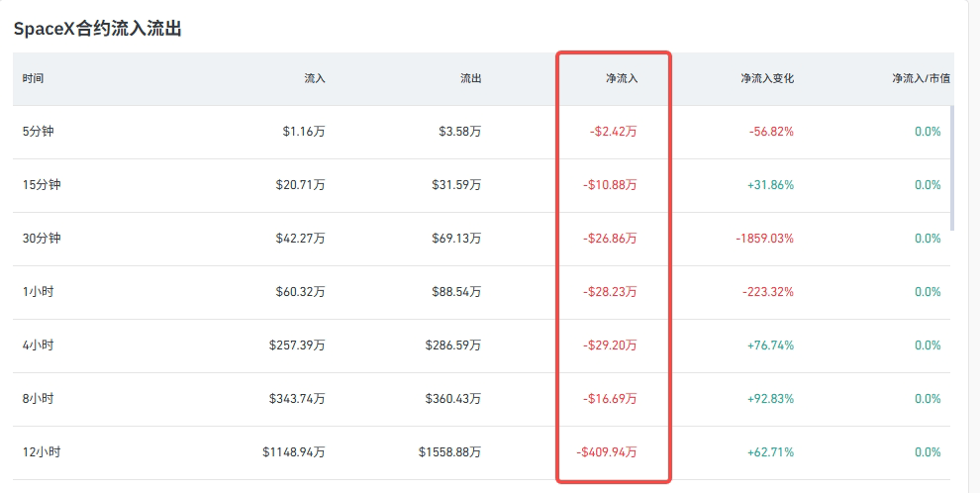Screen dimensions: 980x493
Task: Click outflow value $31.59万
Action: click(456, 185)
